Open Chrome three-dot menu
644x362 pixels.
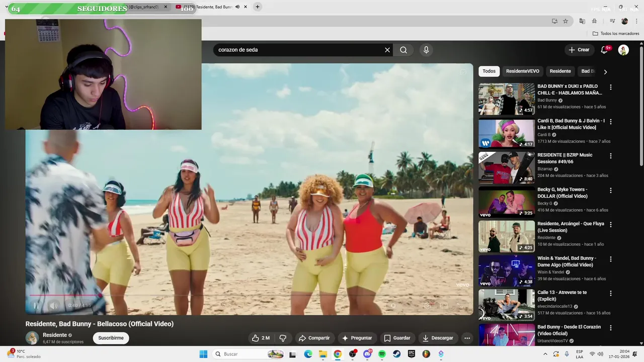tap(636, 21)
